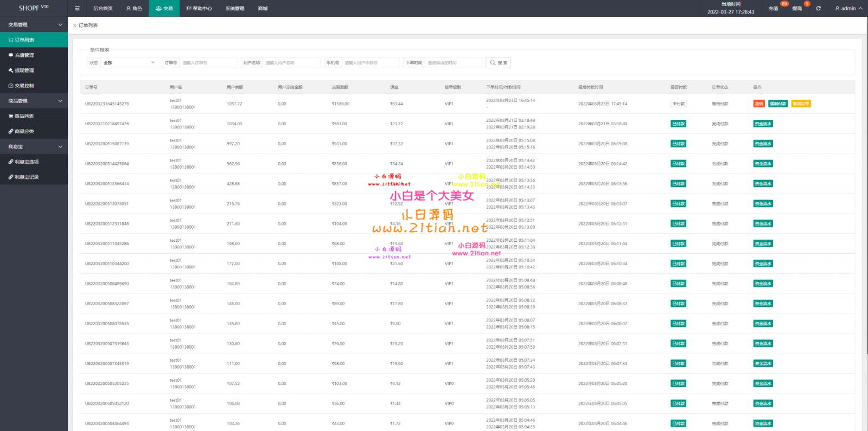
Task: Open 利息宝记录 in the sidebar
Action: [34, 177]
